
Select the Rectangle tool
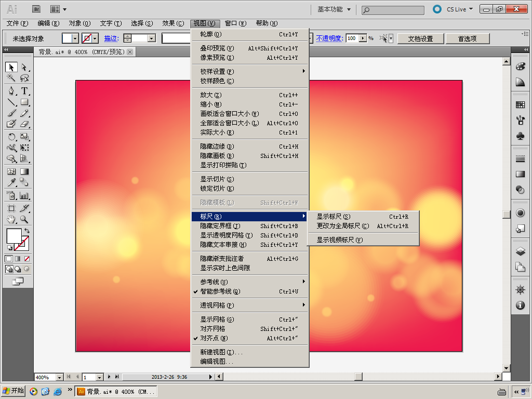click(x=24, y=102)
